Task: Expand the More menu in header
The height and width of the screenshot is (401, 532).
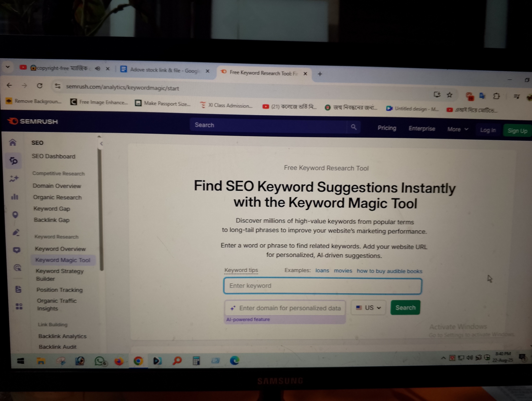Action: (458, 129)
